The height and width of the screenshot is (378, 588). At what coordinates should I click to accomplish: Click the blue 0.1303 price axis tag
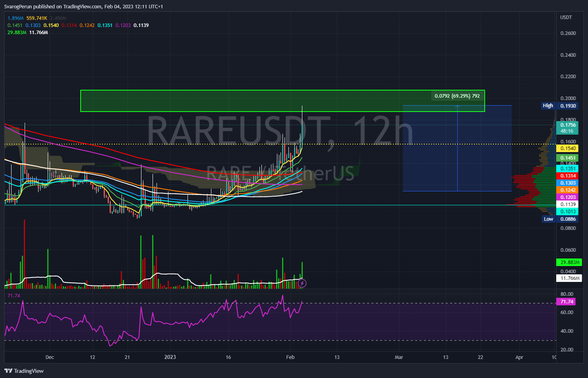tap(567, 183)
